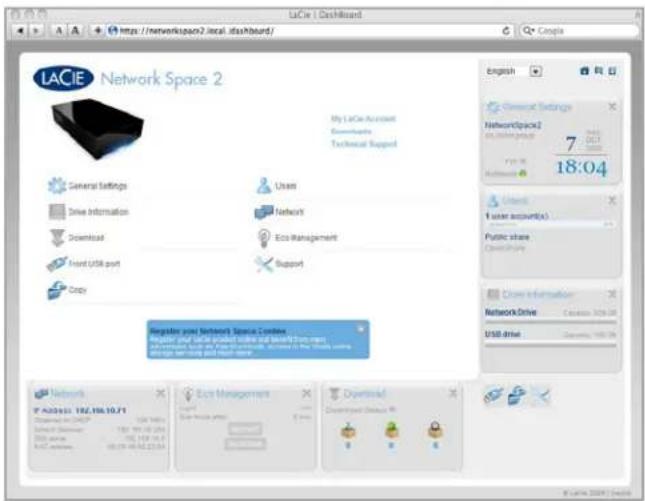
Task: Click 'Network Drive' in Drive Information widget
Action: tap(510, 312)
